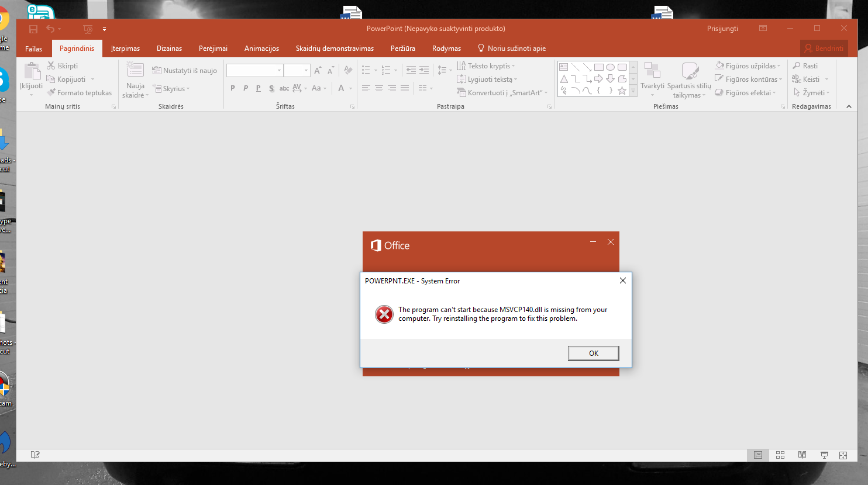
Task: Toggle strikethrough formatting
Action: click(284, 88)
